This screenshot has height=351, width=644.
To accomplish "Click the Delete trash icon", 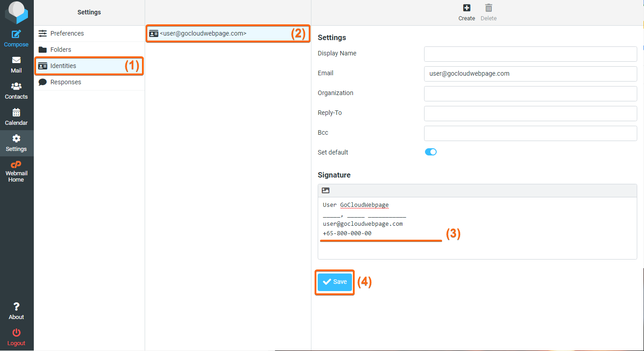I will (489, 8).
